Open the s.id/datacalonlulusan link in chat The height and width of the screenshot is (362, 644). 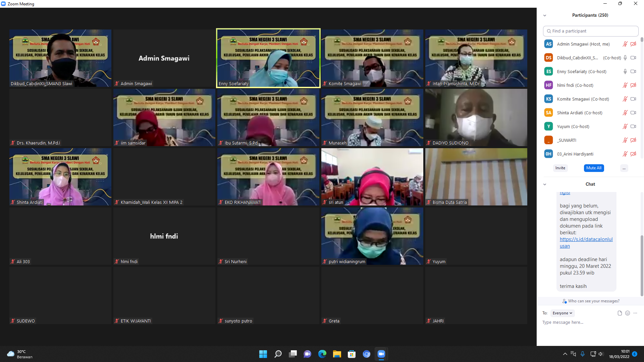(586, 239)
